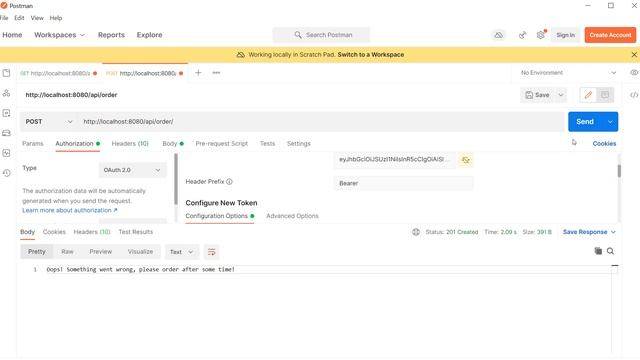Click the Send button
Viewport: 640px width, 360px height.
click(x=585, y=122)
